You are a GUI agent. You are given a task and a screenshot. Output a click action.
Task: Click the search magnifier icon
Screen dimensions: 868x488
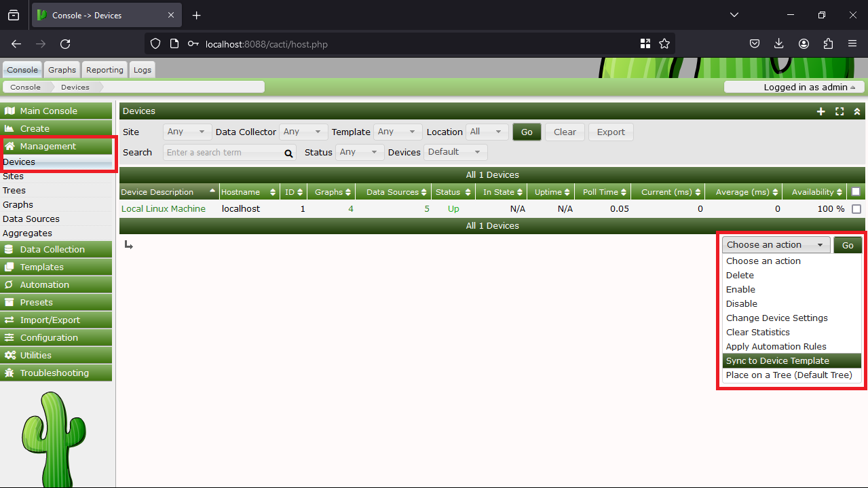(288, 153)
